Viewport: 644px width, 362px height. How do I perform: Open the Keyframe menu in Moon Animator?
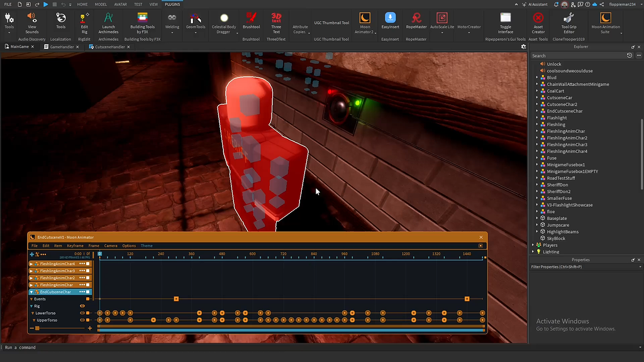[x=75, y=246]
